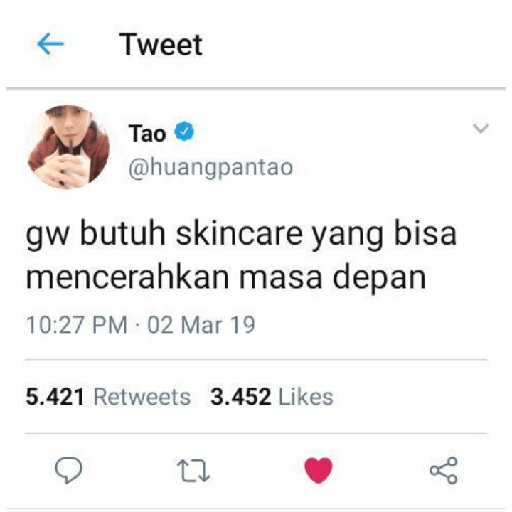Go back using the blue arrow
Image resolution: width=512 pixels, height=512 pixels.
[x=50, y=44]
